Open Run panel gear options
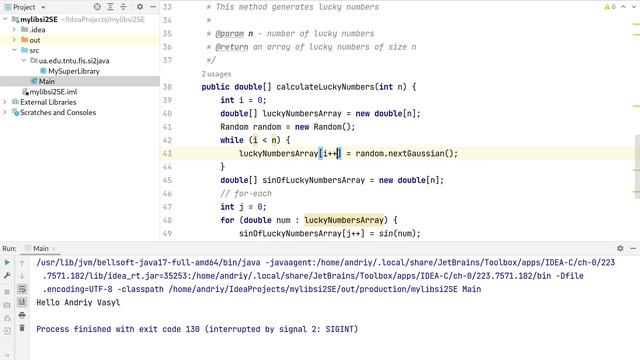Image resolution: width=640 pixels, height=360 pixels. tap(620, 248)
